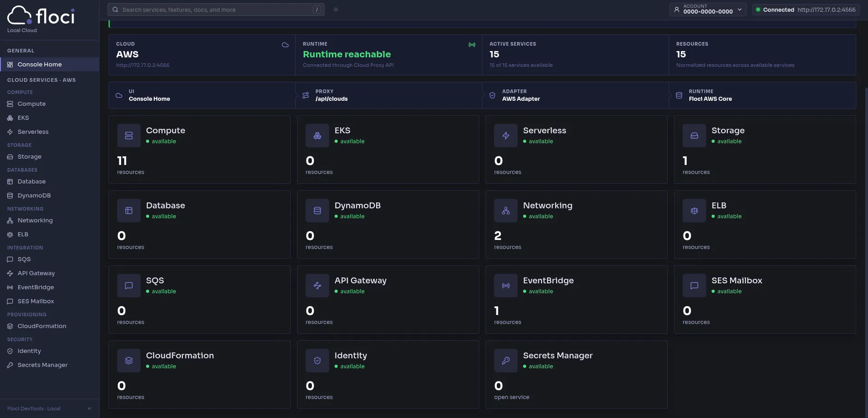This screenshot has width=868, height=418.
Task: Click the DynamoDB card cylinder icon
Action: 317,211
